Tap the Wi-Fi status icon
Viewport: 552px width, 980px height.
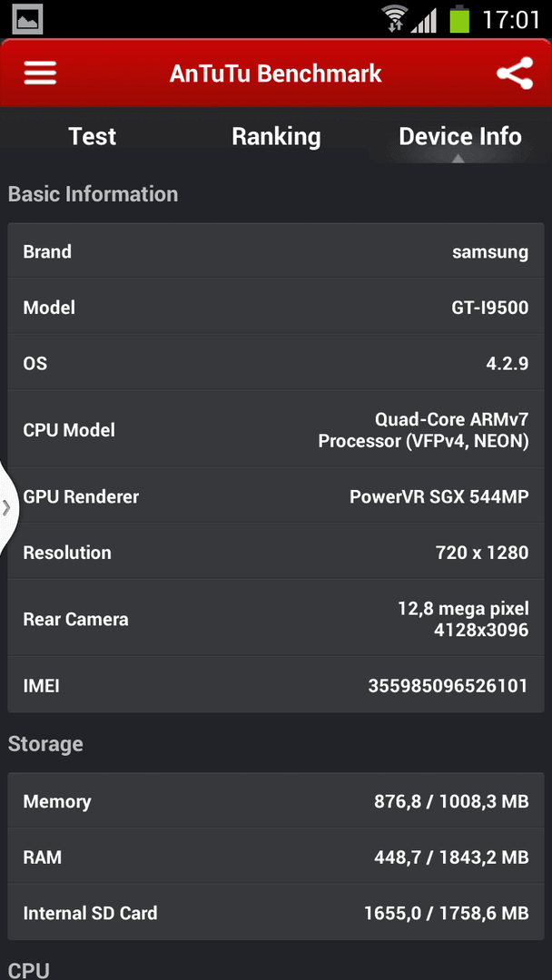(x=394, y=19)
